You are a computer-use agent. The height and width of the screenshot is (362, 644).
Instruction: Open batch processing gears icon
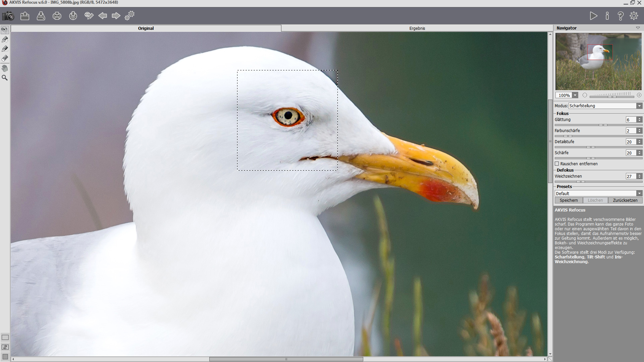pyautogui.click(x=129, y=16)
